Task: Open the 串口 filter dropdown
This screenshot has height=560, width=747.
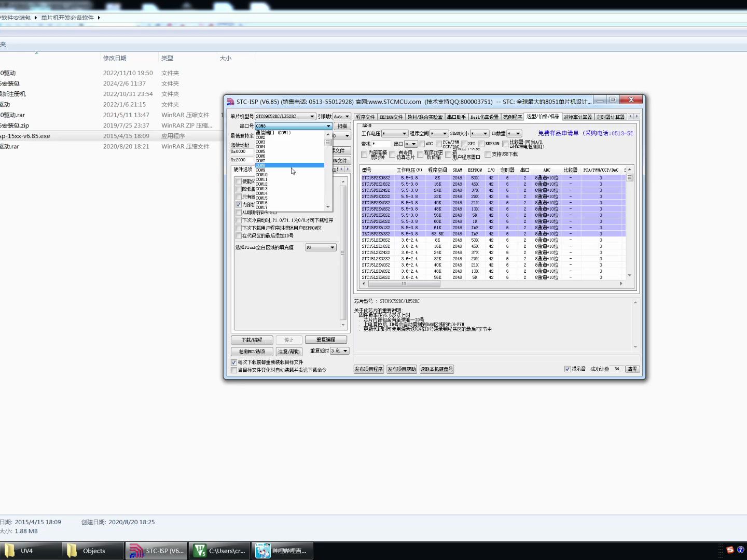Action: click(x=411, y=144)
